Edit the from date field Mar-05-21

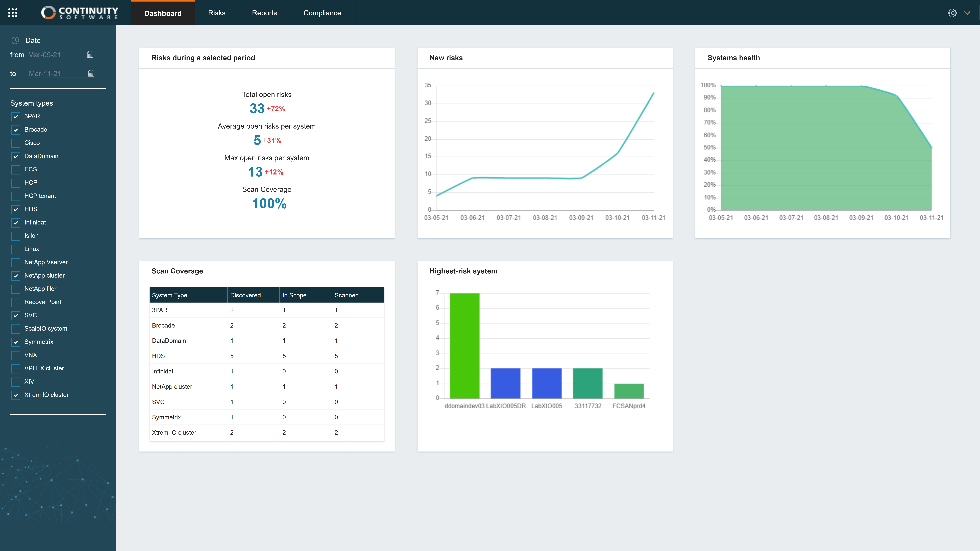coord(61,55)
